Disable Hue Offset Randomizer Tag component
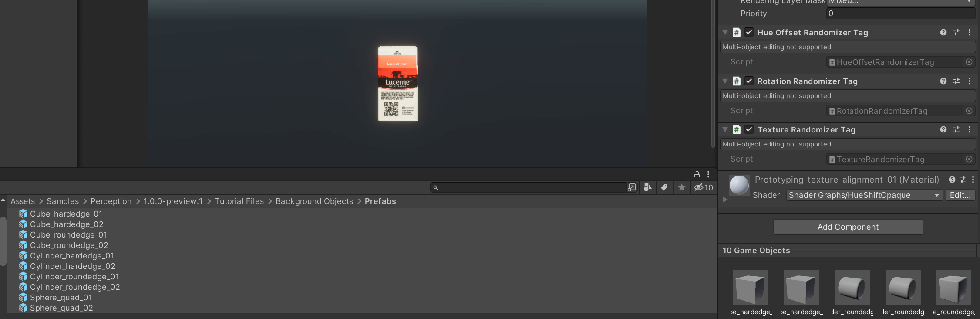This screenshot has width=980, height=319. [x=749, y=32]
